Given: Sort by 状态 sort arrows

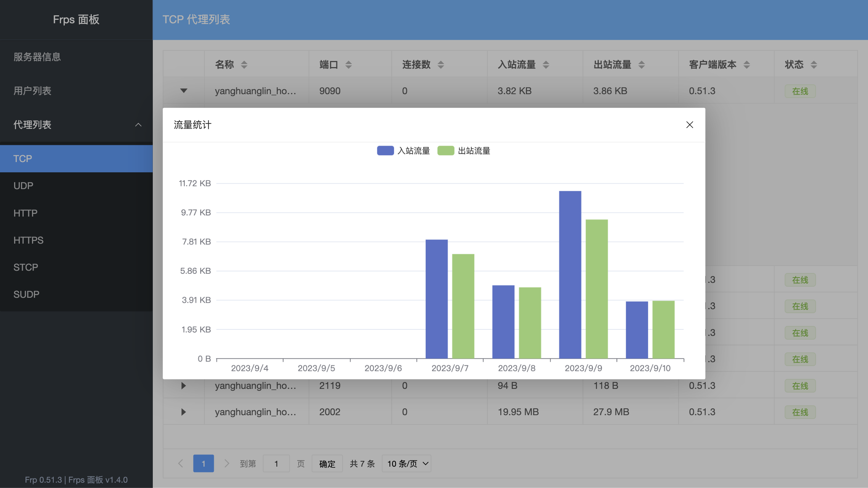Looking at the screenshot, I should (x=814, y=65).
